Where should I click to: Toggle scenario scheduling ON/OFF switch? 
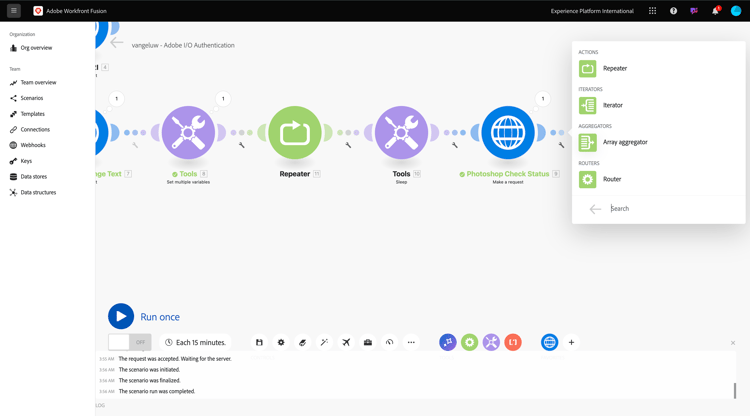pyautogui.click(x=130, y=342)
